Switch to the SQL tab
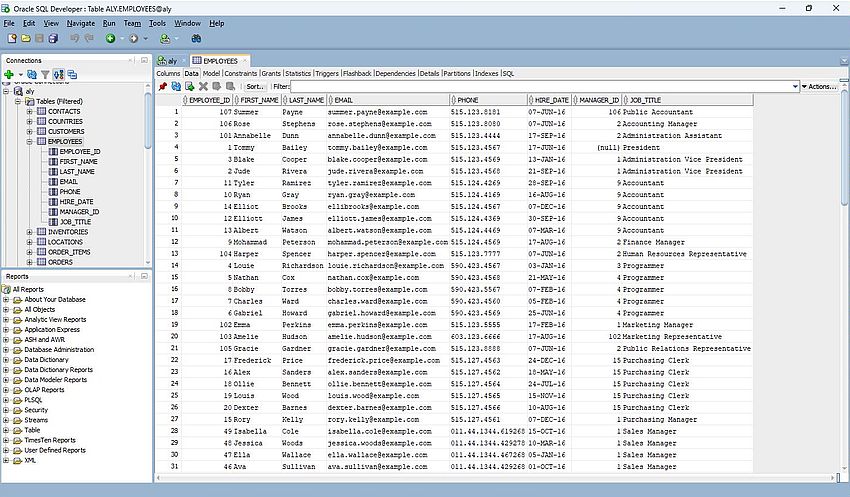Screen dimensions: 850x497 [x=508, y=73]
